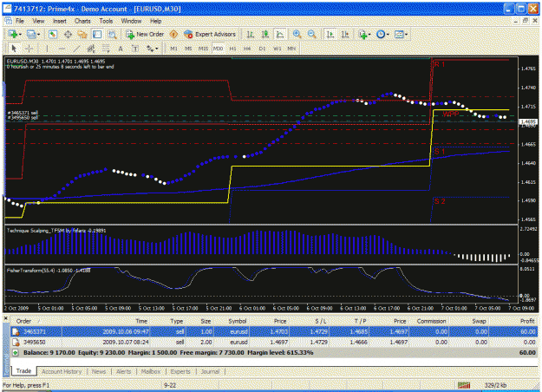
Task: Switch to the Experts tab
Action: point(180,371)
